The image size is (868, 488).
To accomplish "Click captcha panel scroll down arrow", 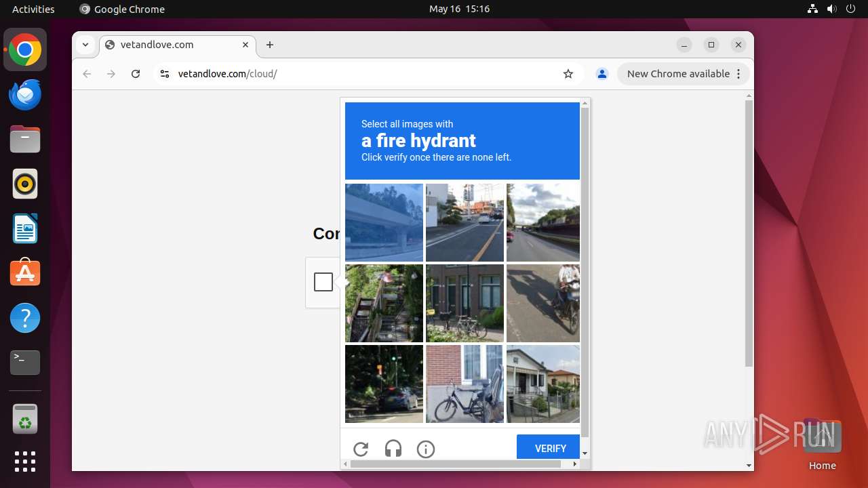I will (585, 453).
